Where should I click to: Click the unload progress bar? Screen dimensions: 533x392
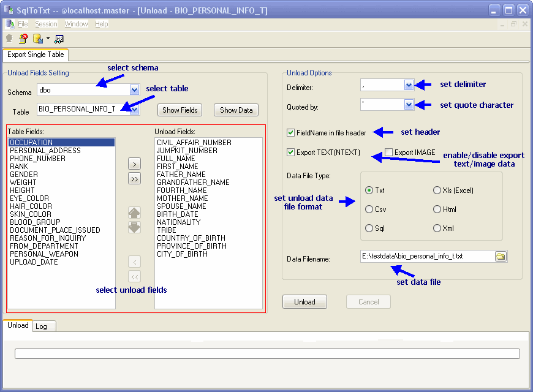(267, 353)
